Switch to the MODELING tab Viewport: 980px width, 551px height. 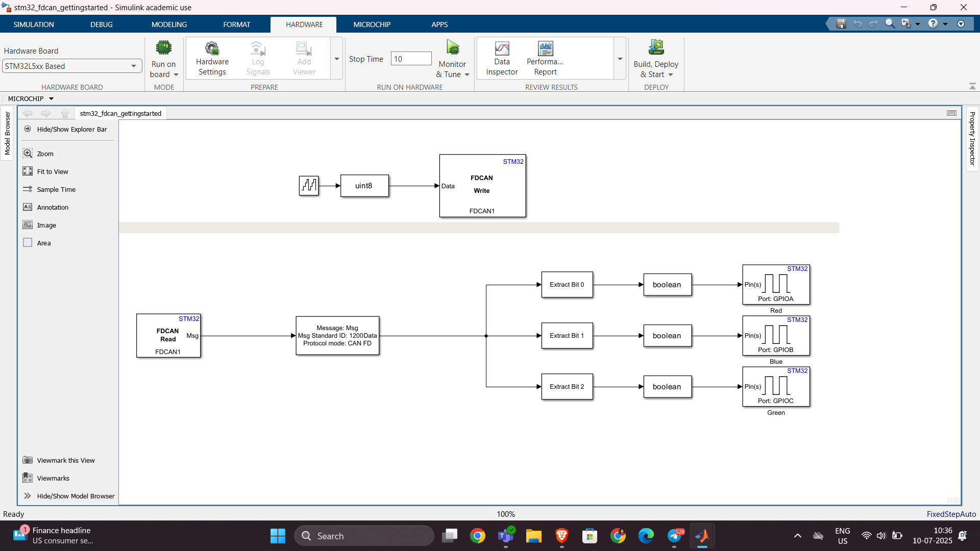(x=169, y=24)
